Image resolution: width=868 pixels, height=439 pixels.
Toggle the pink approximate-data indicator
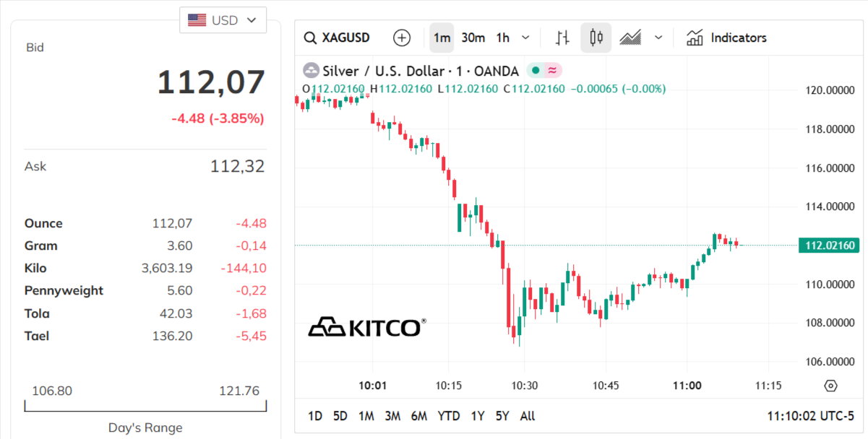pyautogui.click(x=552, y=71)
